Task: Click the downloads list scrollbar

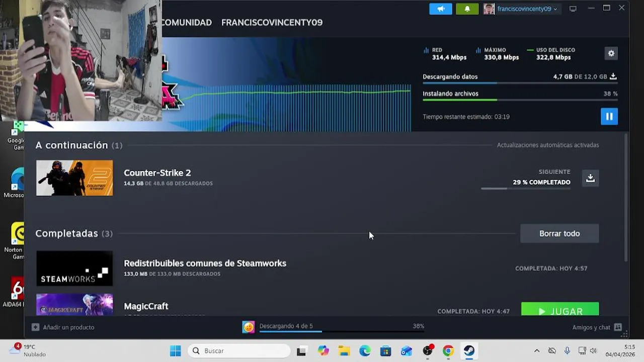Action: click(626, 197)
